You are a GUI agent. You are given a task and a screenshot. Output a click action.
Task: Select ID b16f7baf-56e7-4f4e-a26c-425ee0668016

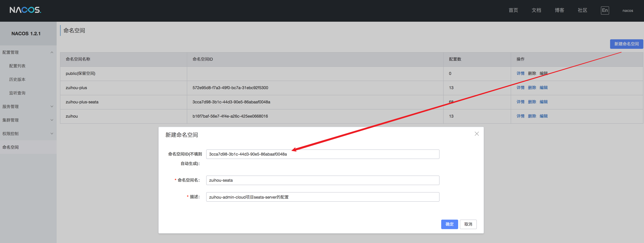point(230,116)
